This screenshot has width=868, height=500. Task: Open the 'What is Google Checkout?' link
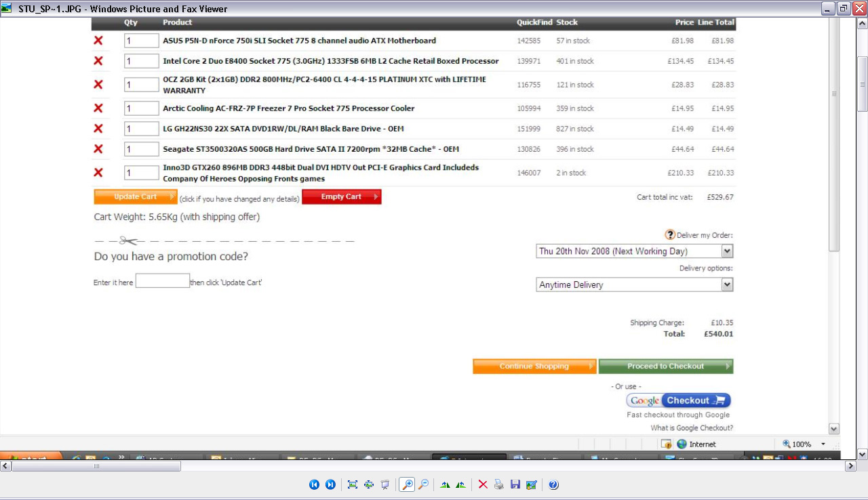[x=692, y=428]
